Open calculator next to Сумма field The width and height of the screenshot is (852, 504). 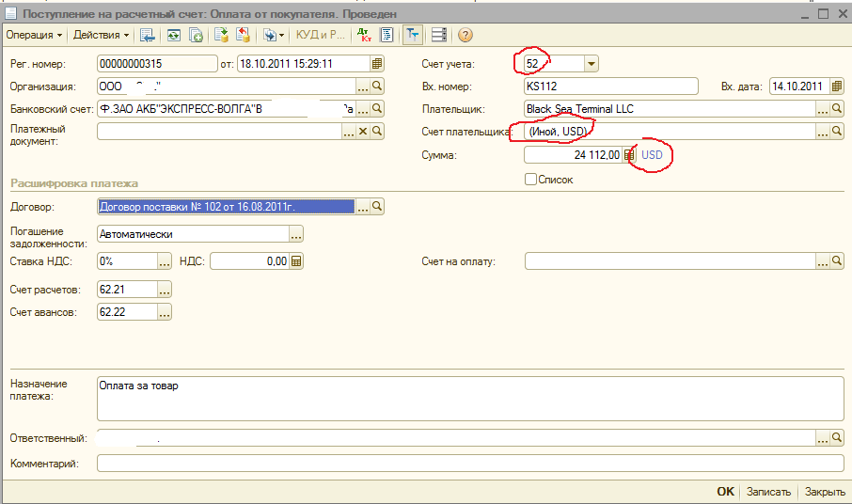pos(630,155)
